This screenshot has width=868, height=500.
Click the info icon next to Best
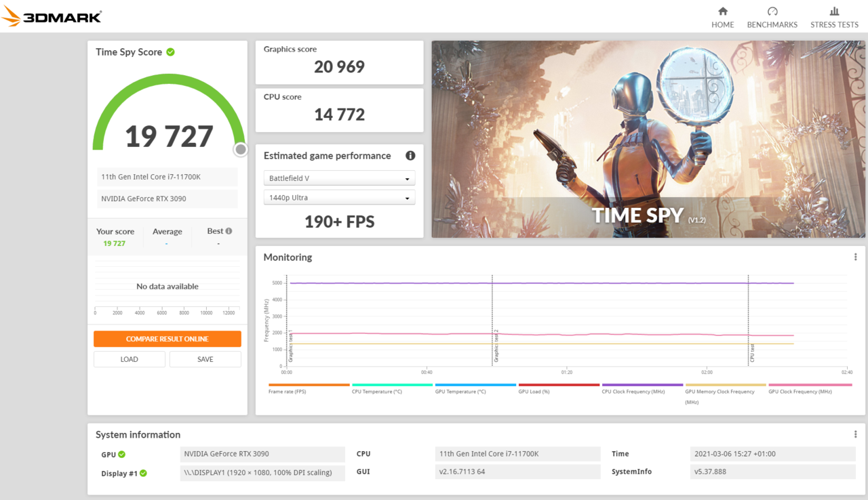tap(229, 231)
